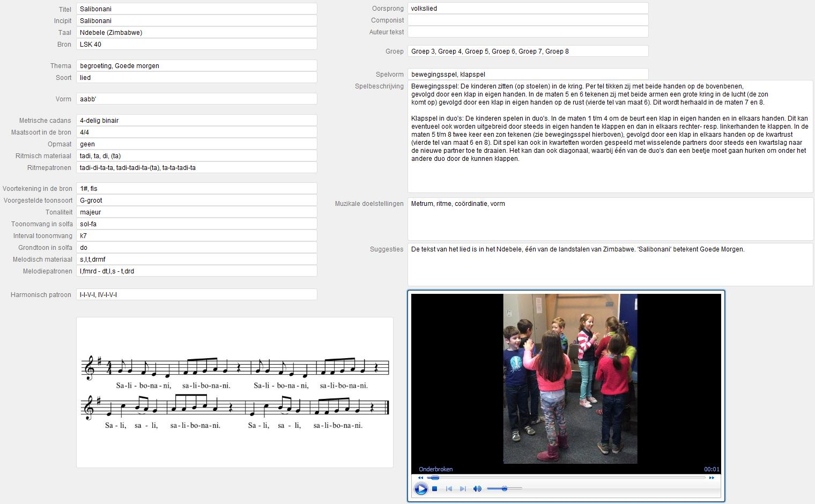
Task: Click the volume slider knob
Action: (504, 488)
